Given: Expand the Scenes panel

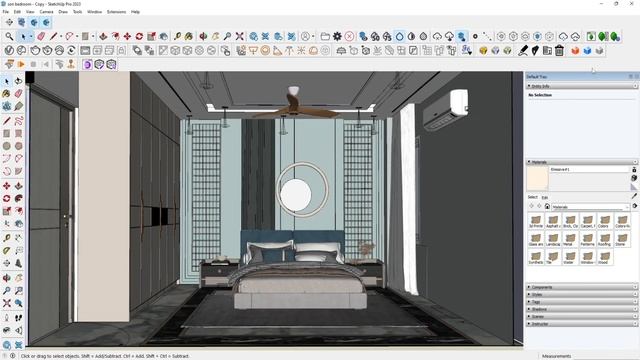Looking at the screenshot, I should click(x=581, y=317).
